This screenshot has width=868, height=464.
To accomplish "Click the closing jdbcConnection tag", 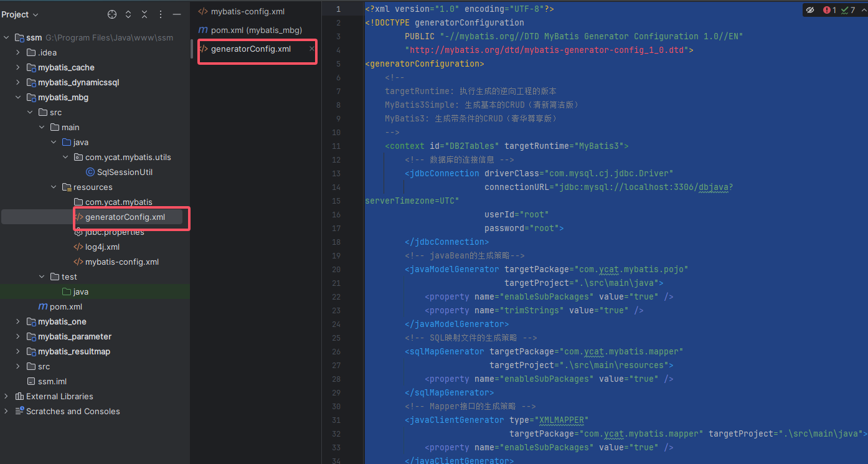I will tap(447, 242).
